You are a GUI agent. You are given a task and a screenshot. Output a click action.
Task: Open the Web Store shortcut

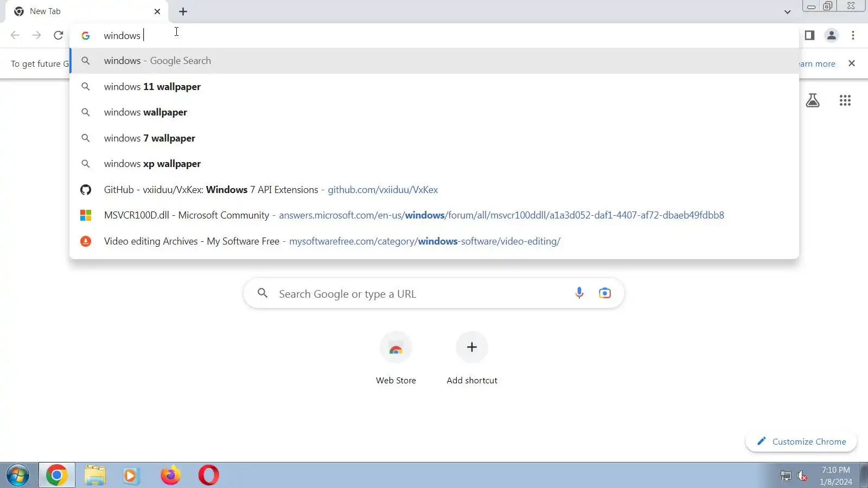click(x=396, y=358)
